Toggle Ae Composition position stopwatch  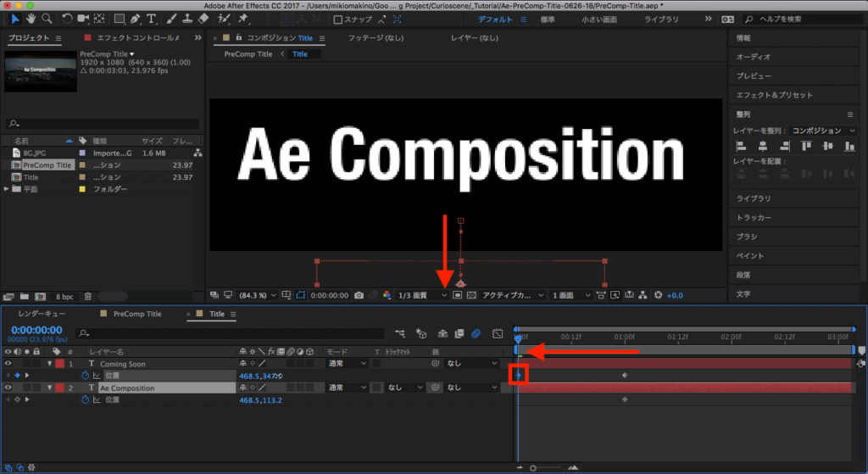(86, 399)
